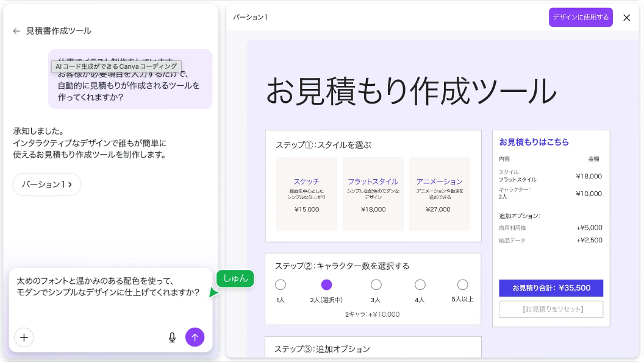The width and height of the screenshot is (644, 363).
Task: Click the ステップ③：追加オプション section header
Action: [x=322, y=349]
